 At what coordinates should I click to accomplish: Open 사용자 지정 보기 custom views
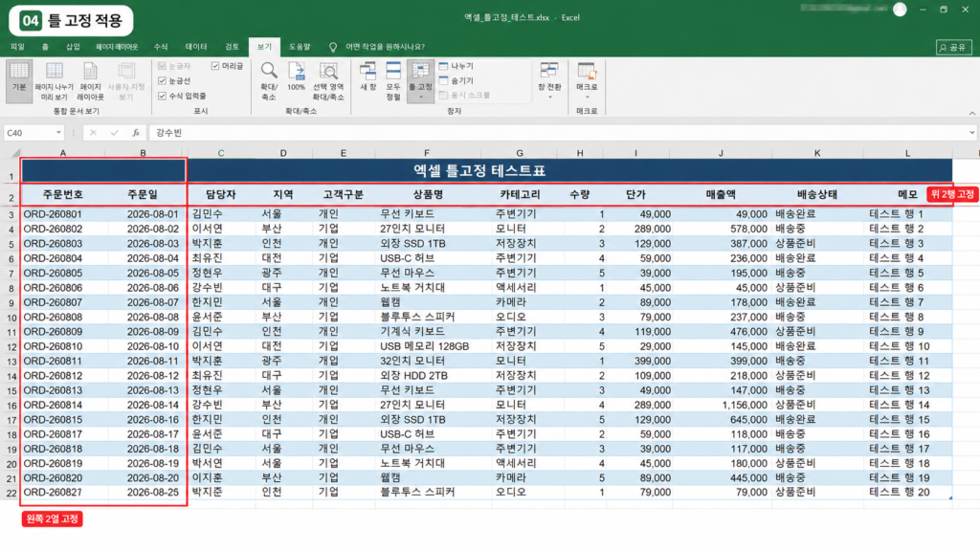coord(126,81)
